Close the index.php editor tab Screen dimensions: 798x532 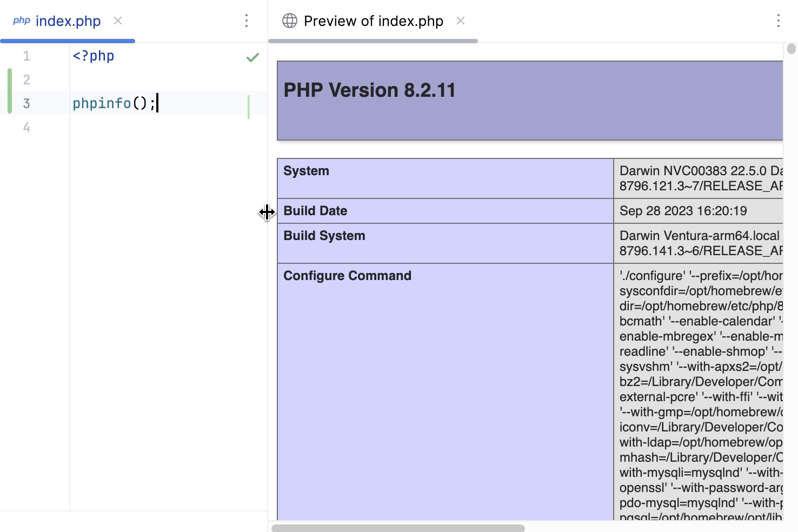pos(118,21)
